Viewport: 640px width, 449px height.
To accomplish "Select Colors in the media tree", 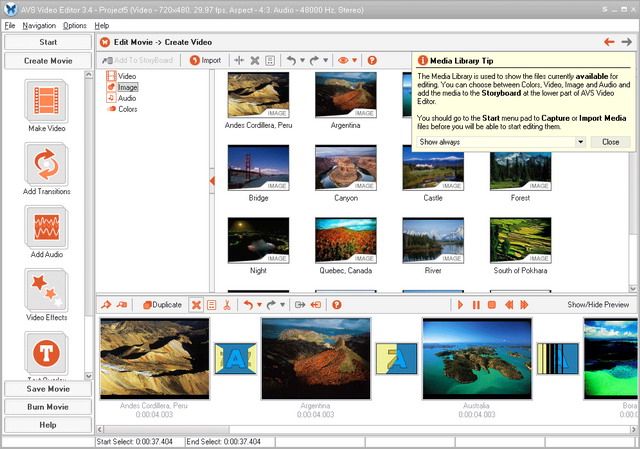I will pyautogui.click(x=122, y=109).
